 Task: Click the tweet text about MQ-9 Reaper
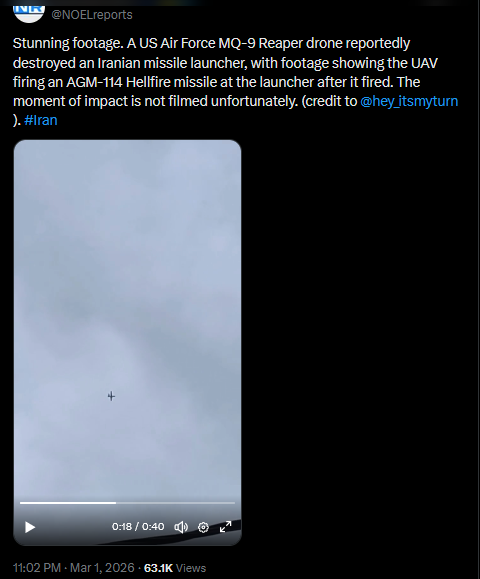[x=235, y=82]
